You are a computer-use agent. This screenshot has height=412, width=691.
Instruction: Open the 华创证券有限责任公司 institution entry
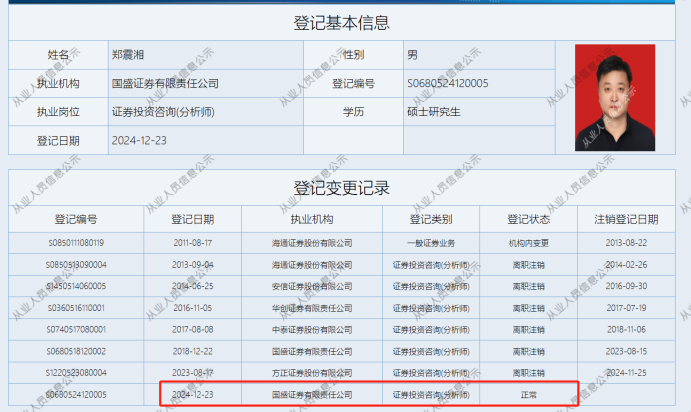pyautogui.click(x=312, y=308)
